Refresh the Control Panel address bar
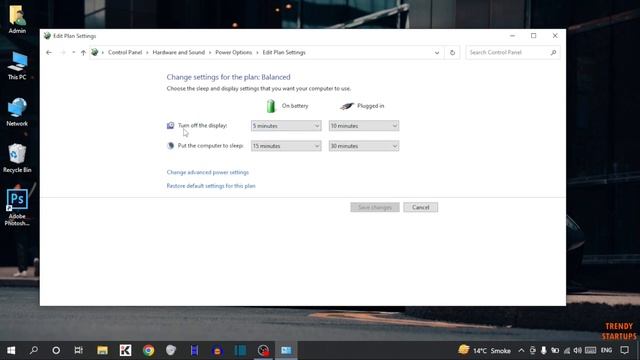 point(452,53)
